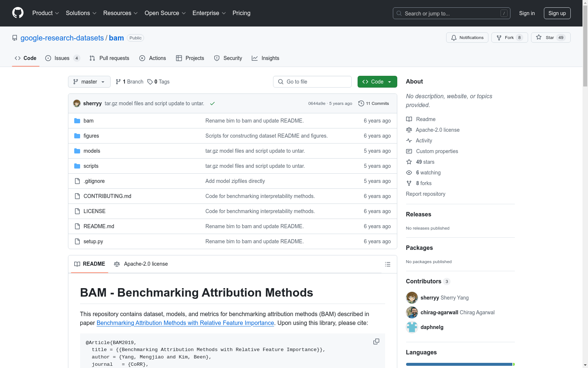Select the Code repository tab

click(x=26, y=58)
